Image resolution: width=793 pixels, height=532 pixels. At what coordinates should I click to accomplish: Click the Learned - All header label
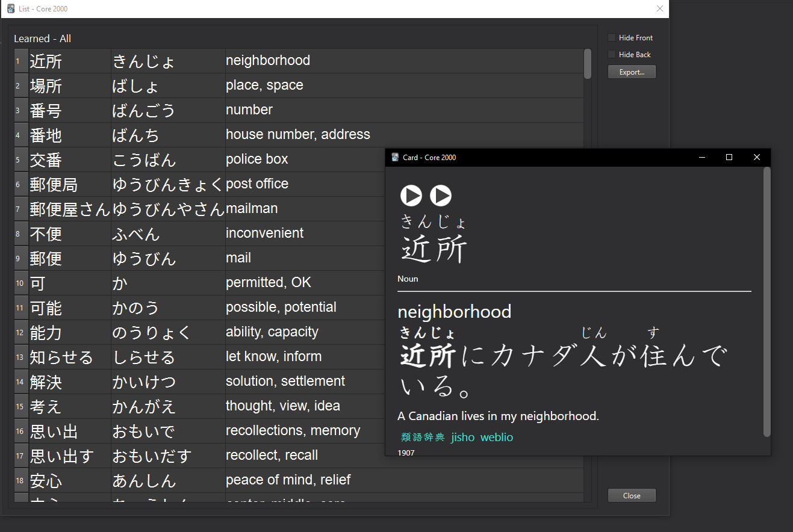42,38
